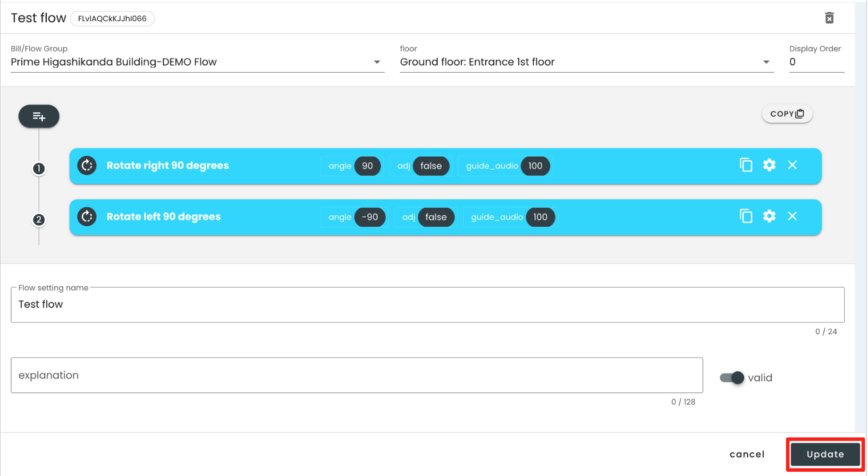Screen dimensions: 868x476
Task: Click guide_audio 100 chip in Rotate right step
Action: tap(506, 166)
